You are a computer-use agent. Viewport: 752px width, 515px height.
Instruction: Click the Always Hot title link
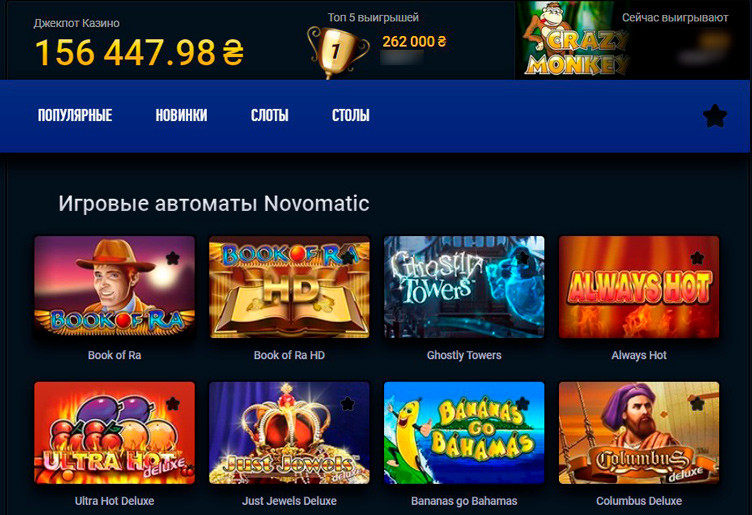(x=639, y=355)
